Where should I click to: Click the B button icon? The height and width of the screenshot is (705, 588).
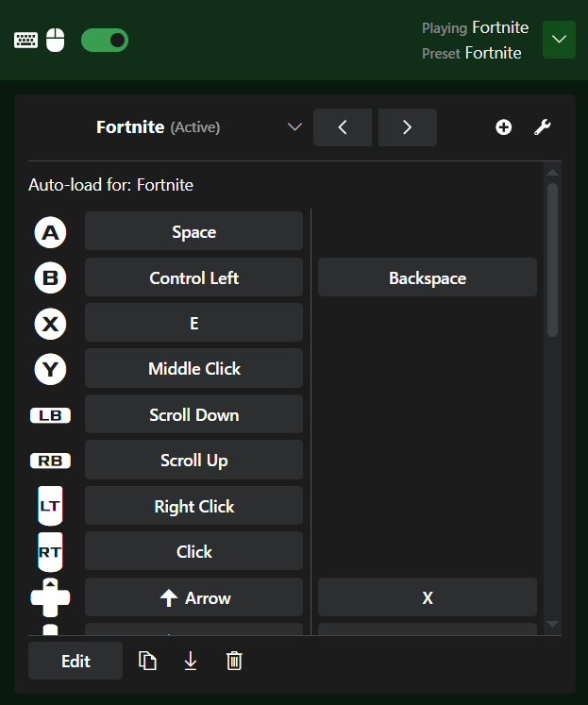pos(50,277)
